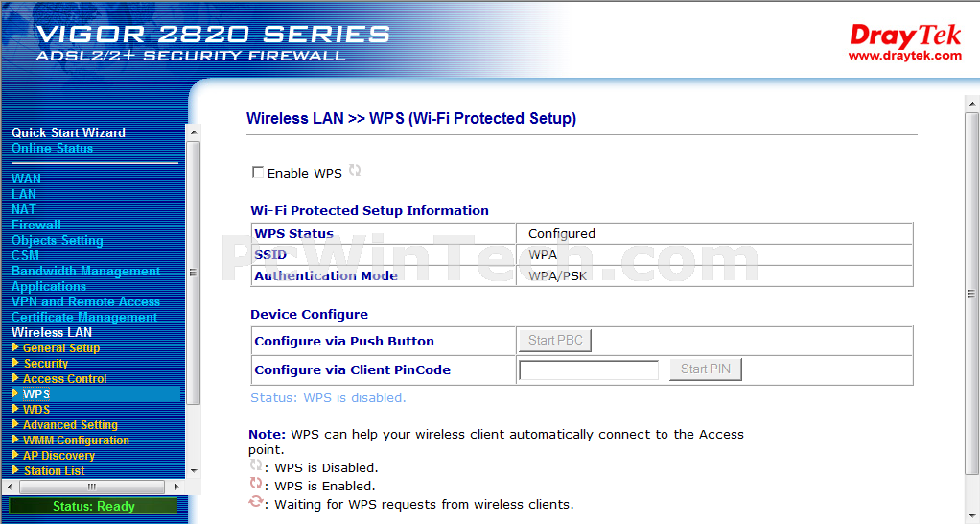
Task: Click the sidebar scroll down arrow
Action: click(x=194, y=471)
